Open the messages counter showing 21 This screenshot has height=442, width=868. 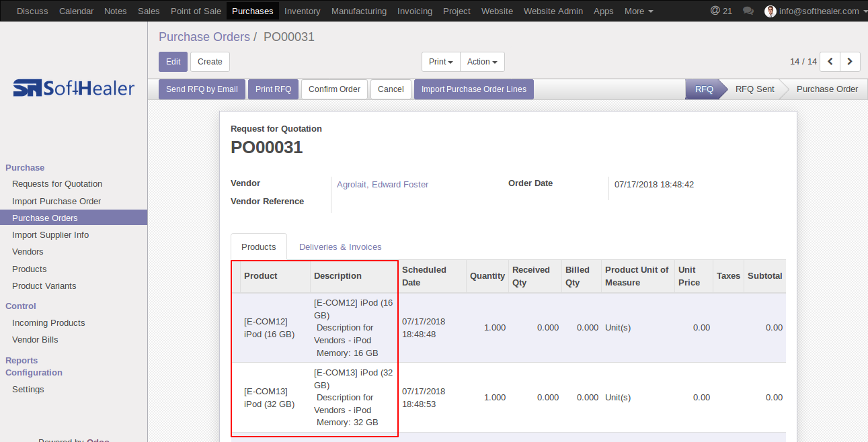click(721, 11)
